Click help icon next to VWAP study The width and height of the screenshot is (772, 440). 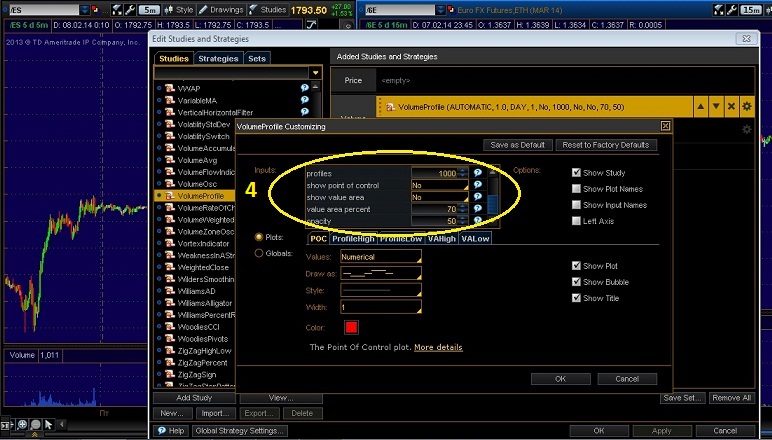tap(304, 88)
